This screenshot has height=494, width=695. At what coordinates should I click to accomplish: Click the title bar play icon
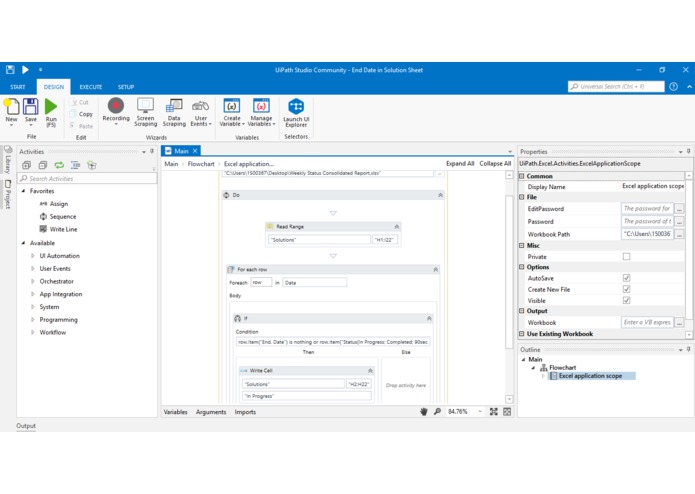pyautogui.click(x=25, y=70)
